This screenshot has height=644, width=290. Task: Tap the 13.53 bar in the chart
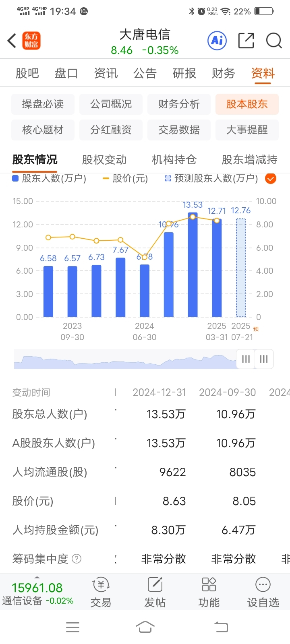coord(193,264)
